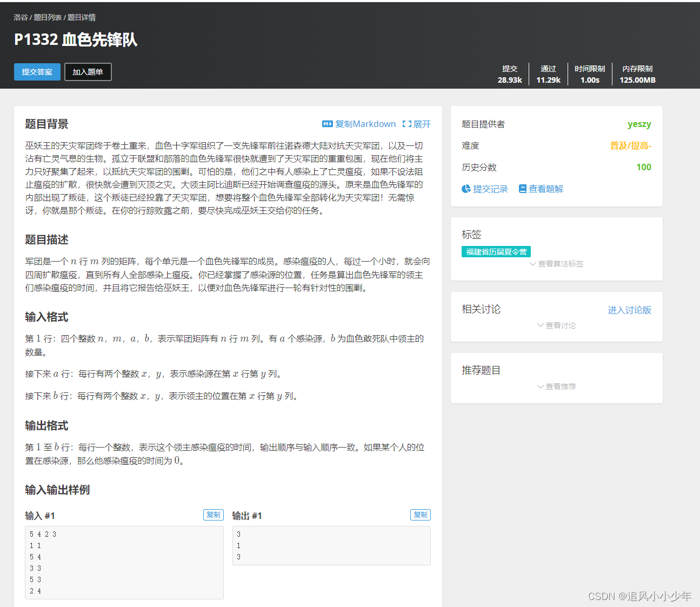Copy sample input #1 with 复制

(214, 515)
